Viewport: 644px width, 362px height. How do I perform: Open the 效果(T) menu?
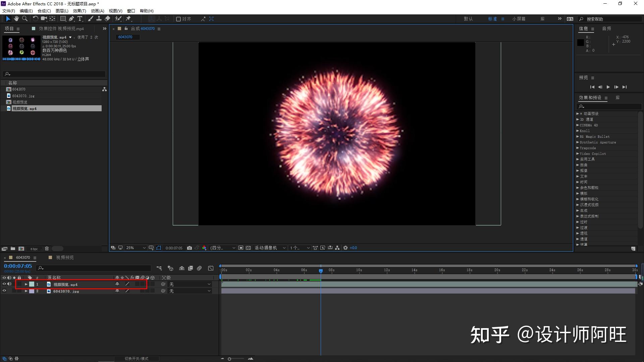[x=79, y=11]
